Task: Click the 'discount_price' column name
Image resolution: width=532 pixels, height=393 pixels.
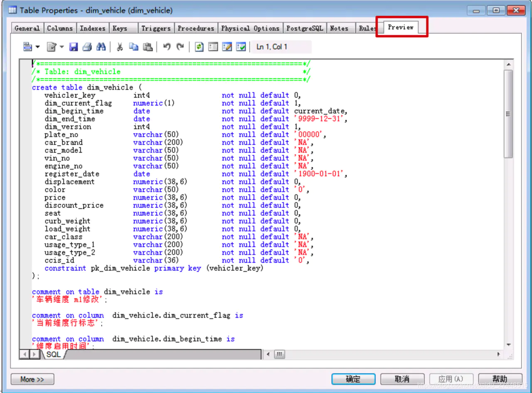Action: [74, 205]
